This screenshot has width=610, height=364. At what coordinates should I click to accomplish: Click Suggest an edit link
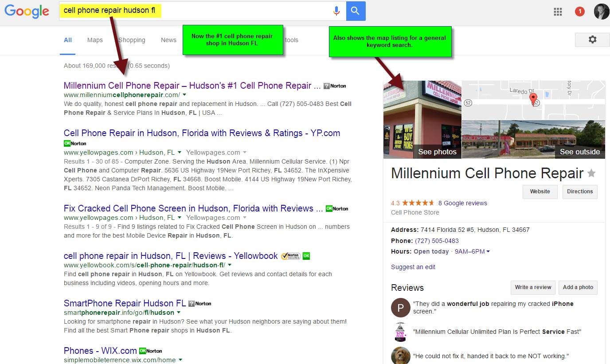[x=413, y=267]
